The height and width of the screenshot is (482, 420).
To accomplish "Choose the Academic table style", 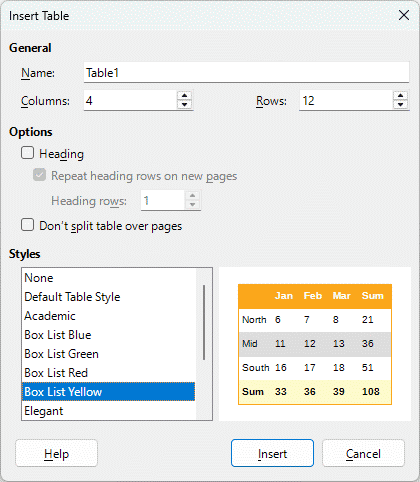I will point(109,316).
